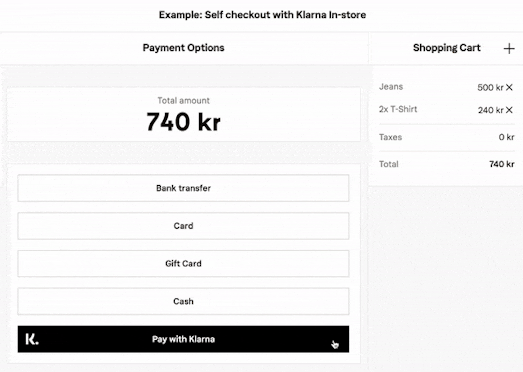Click the Klarna K logo
Screen dimensions: 523x372
tap(32, 339)
